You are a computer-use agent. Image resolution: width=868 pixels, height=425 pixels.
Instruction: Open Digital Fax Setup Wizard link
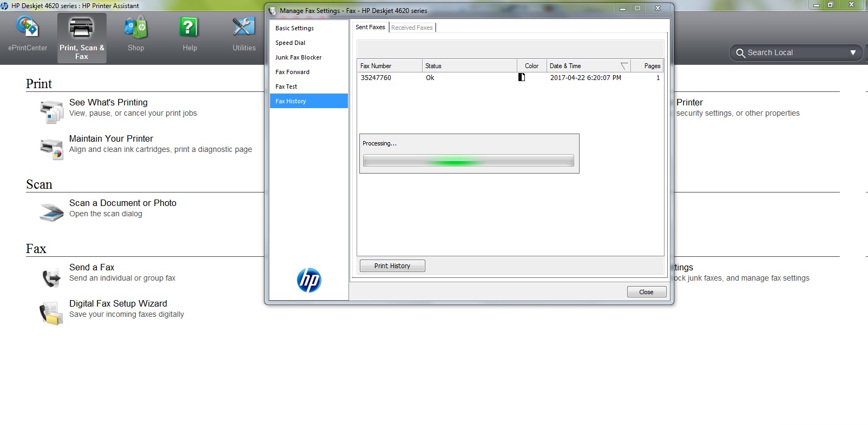(x=118, y=303)
